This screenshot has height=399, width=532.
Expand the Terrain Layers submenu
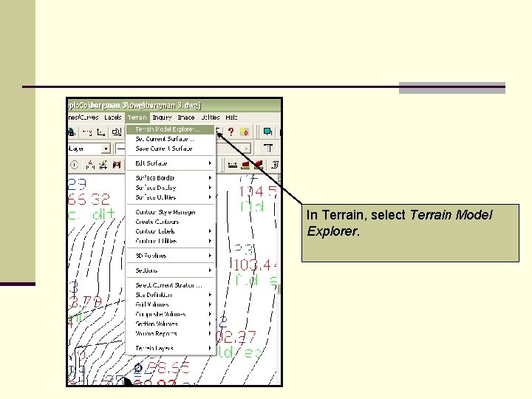171,348
